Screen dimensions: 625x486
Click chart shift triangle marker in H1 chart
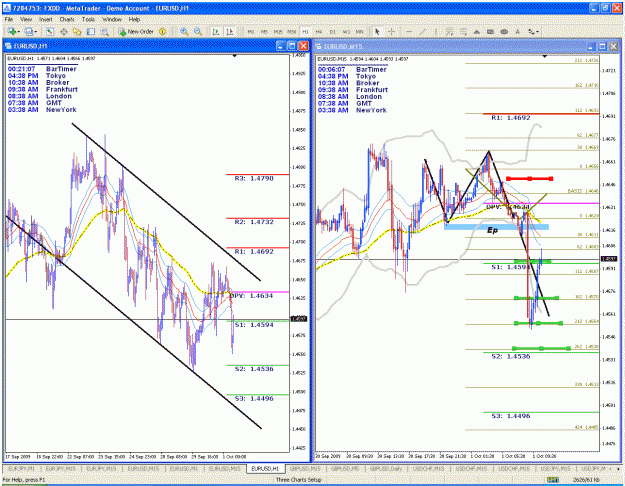coord(235,56)
